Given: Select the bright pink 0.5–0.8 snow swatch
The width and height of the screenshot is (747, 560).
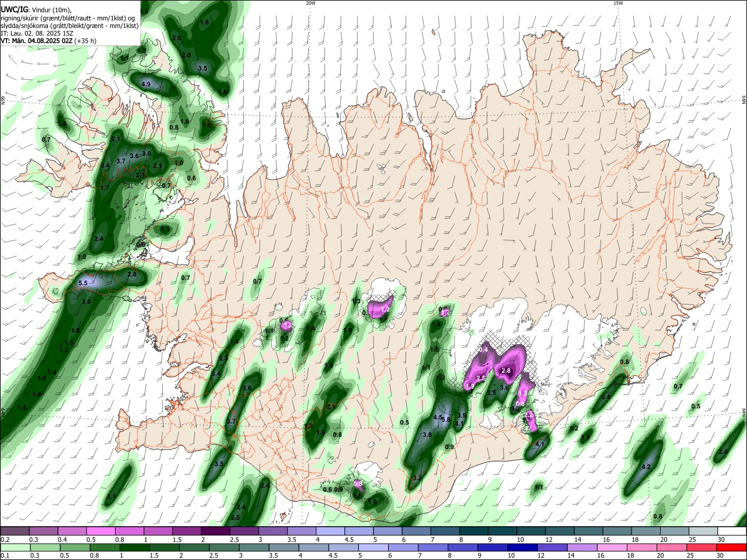Looking at the screenshot, I should click(100, 531).
